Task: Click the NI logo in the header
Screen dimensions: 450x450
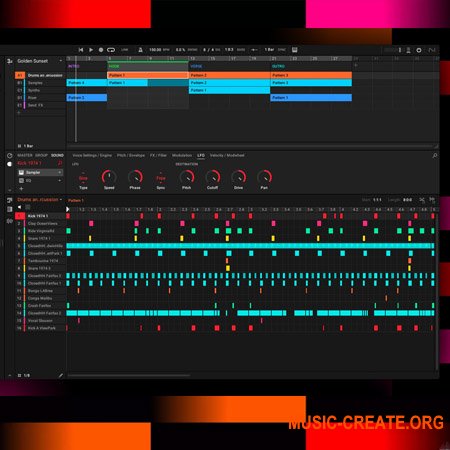Action: pos(432,50)
